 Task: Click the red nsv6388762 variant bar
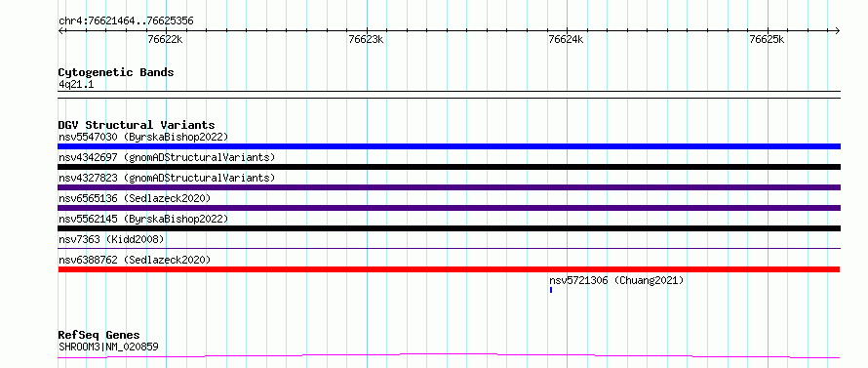click(449, 269)
